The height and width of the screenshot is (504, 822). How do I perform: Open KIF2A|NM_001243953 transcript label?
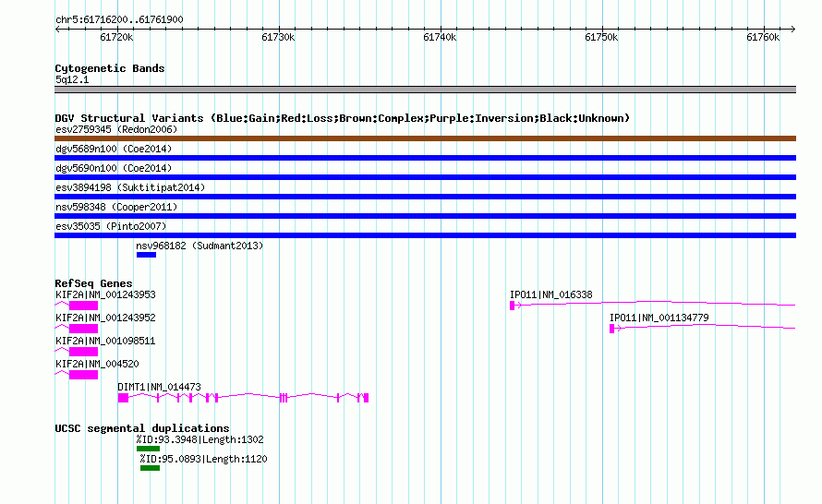tap(105, 295)
